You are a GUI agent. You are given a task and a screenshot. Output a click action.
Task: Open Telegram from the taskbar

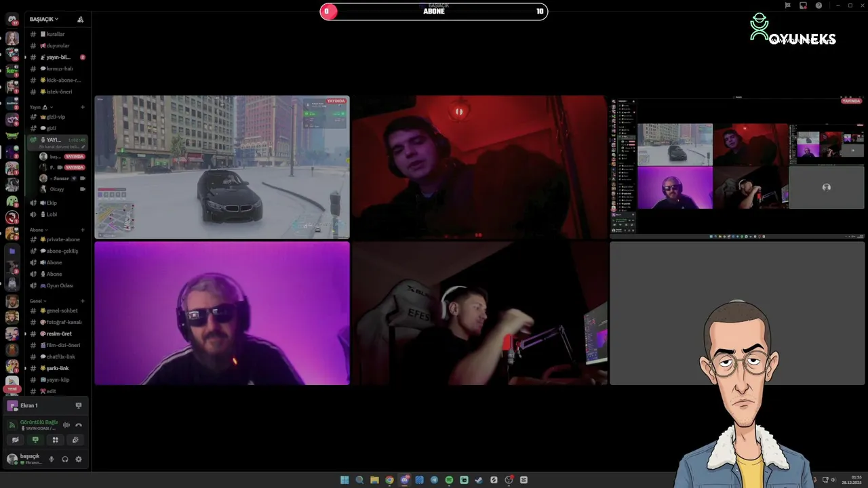click(x=434, y=480)
